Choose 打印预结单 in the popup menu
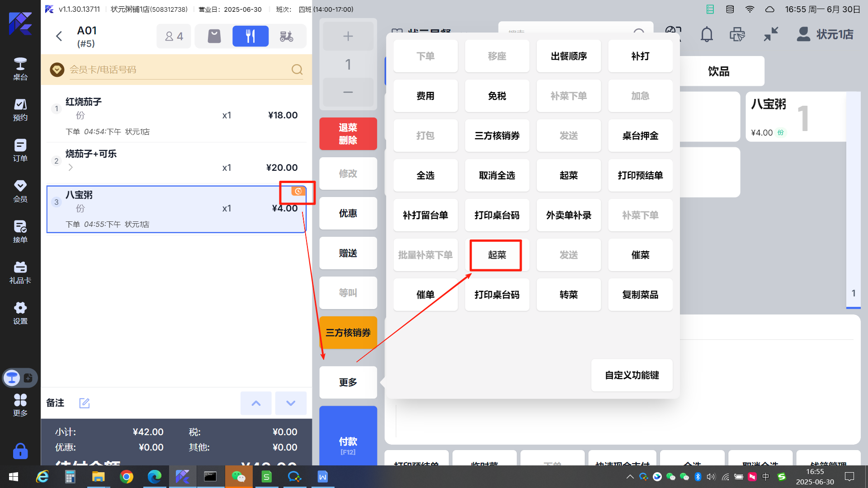Viewport: 868px width, 488px height. coord(640,175)
